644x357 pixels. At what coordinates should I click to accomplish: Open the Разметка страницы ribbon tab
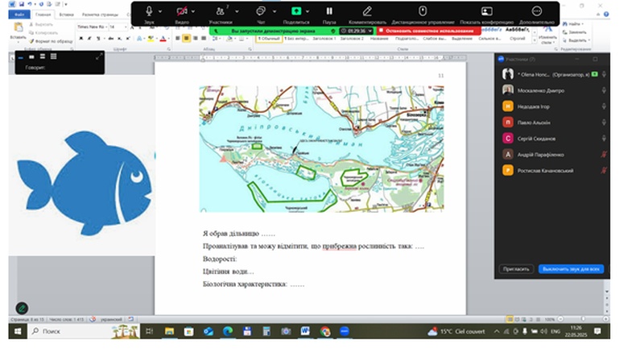[x=101, y=14]
